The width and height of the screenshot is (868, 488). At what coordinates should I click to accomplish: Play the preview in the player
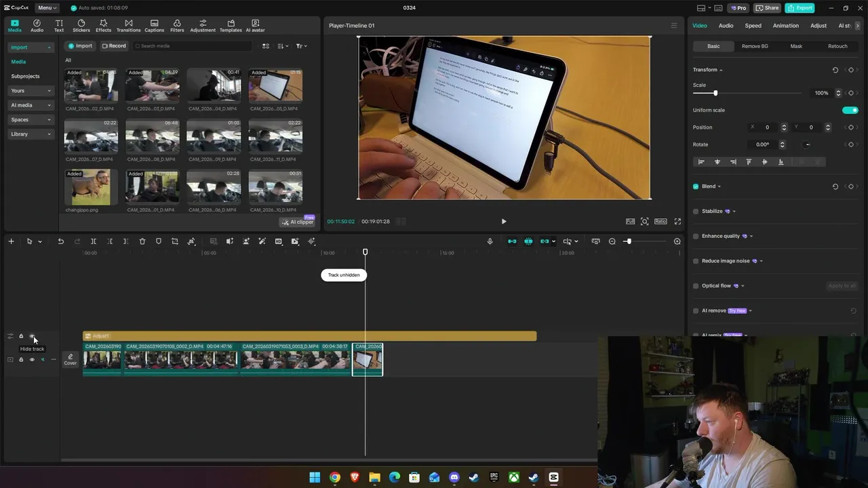[503, 222]
